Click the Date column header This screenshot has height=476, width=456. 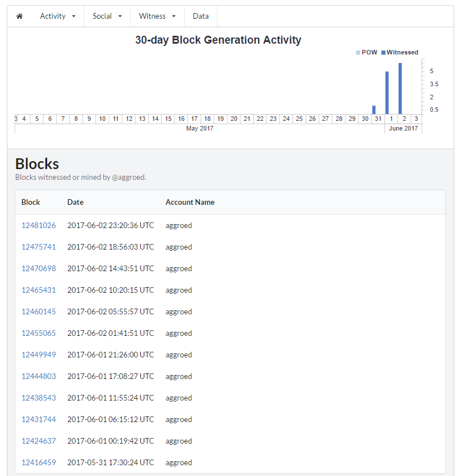pos(76,202)
